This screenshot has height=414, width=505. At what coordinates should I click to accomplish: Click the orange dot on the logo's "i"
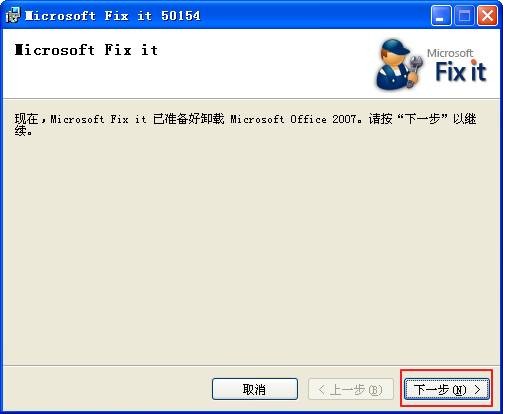coord(473,62)
